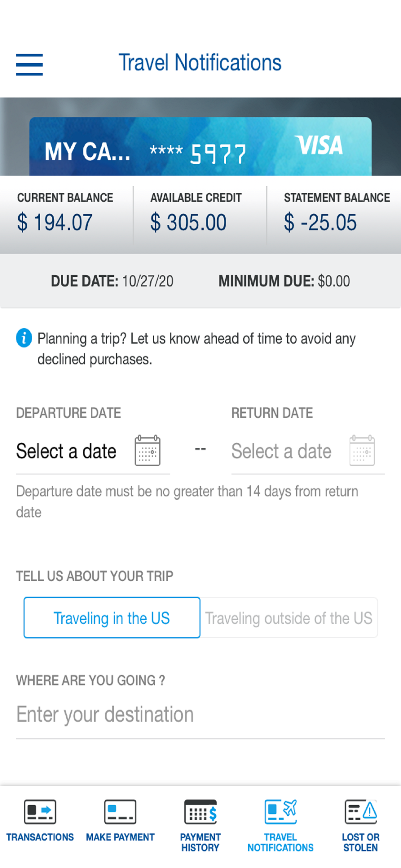Tap the Due Date text
Viewport: 401px width, 868px height.
coord(112,281)
